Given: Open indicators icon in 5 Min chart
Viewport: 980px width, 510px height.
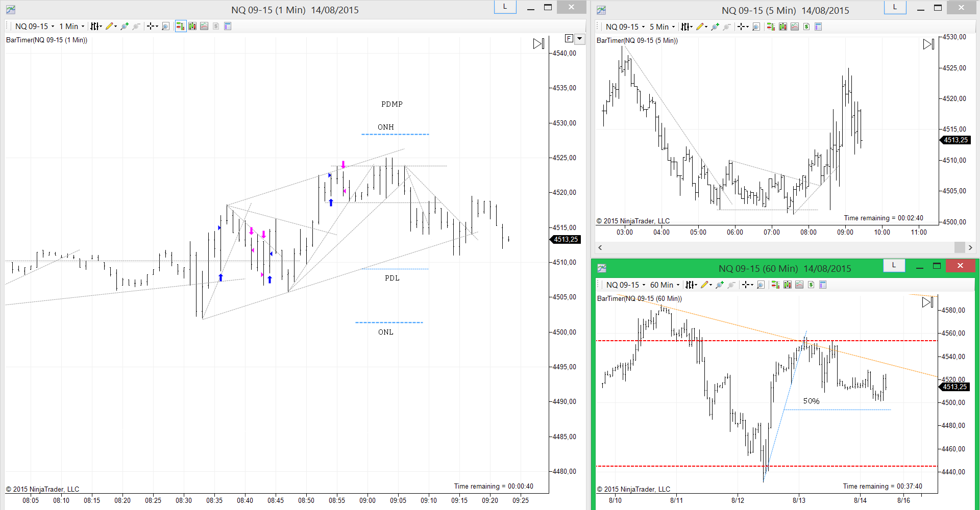Looking at the screenshot, I should (x=795, y=27).
